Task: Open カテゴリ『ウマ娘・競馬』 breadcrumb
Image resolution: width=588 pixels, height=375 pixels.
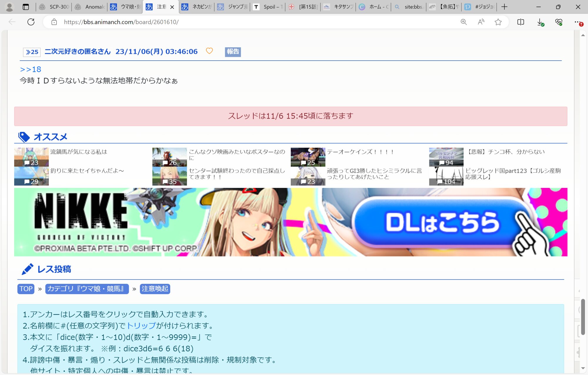Action: tap(87, 289)
